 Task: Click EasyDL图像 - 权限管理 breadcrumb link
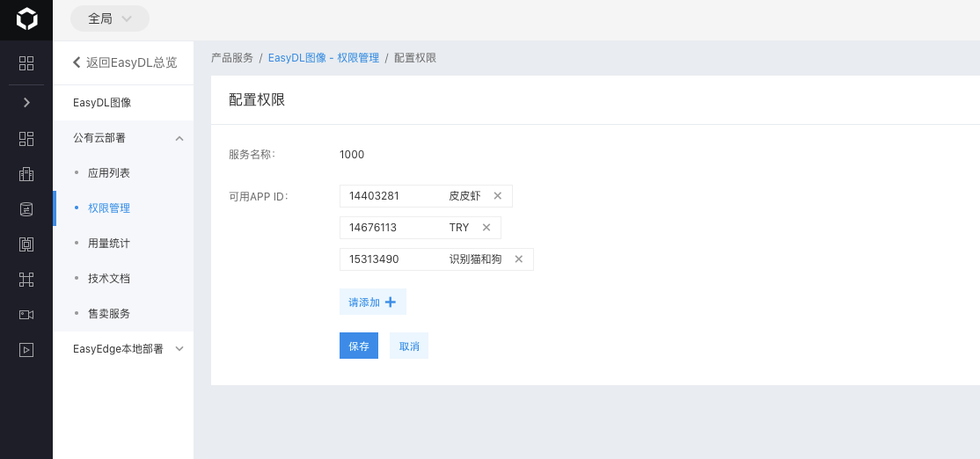tap(324, 58)
